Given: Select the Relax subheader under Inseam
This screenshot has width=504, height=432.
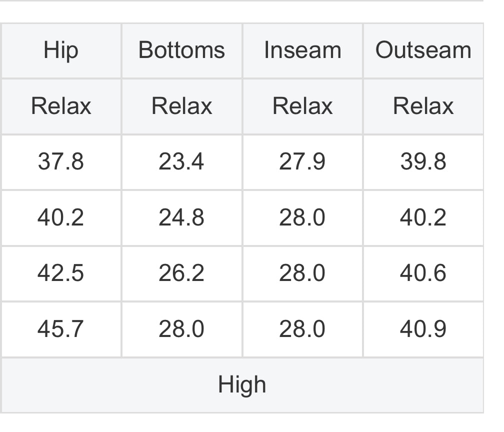Looking at the screenshot, I should [302, 106].
